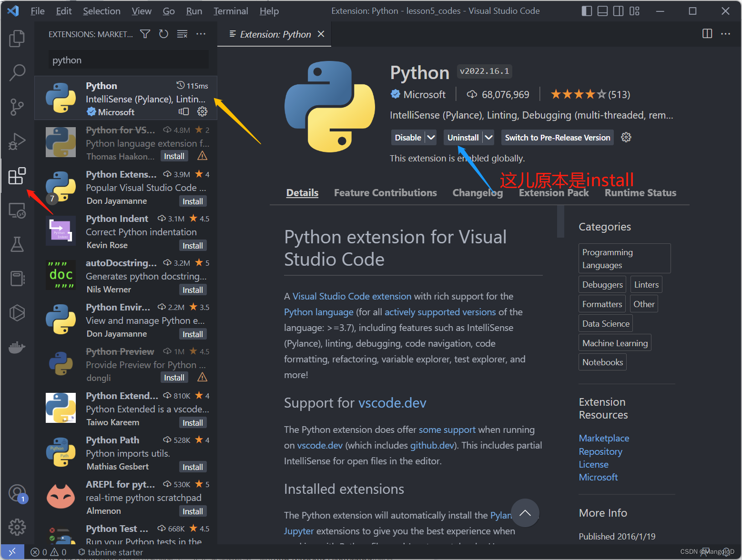742x560 pixels.
Task: Install the Python Path extension
Action: 193,467
